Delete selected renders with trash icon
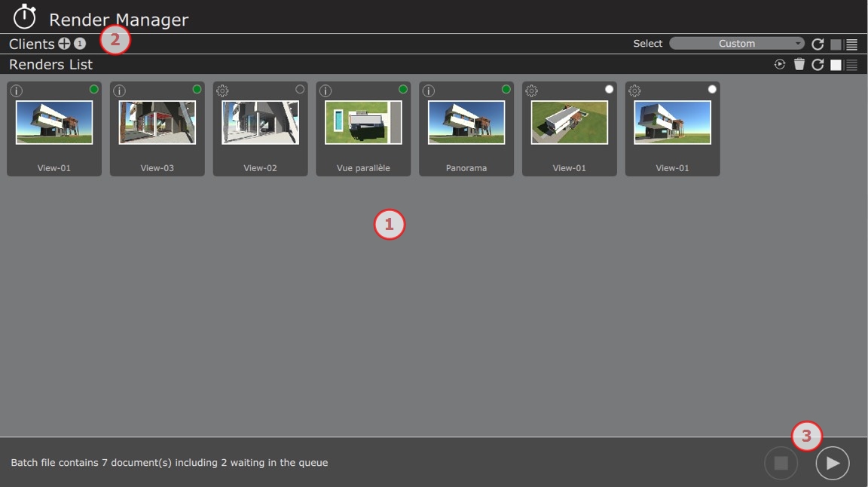 click(x=799, y=65)
